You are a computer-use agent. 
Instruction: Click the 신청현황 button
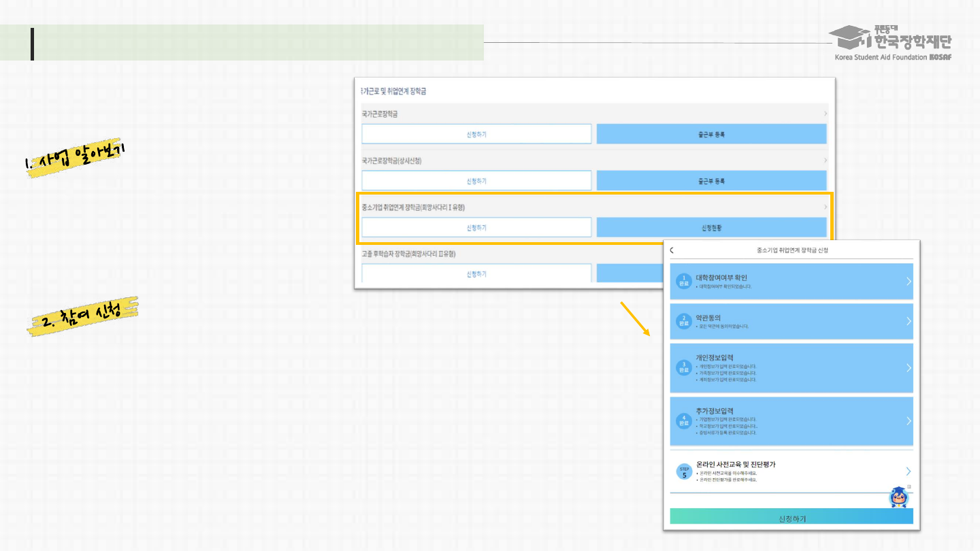711,228
